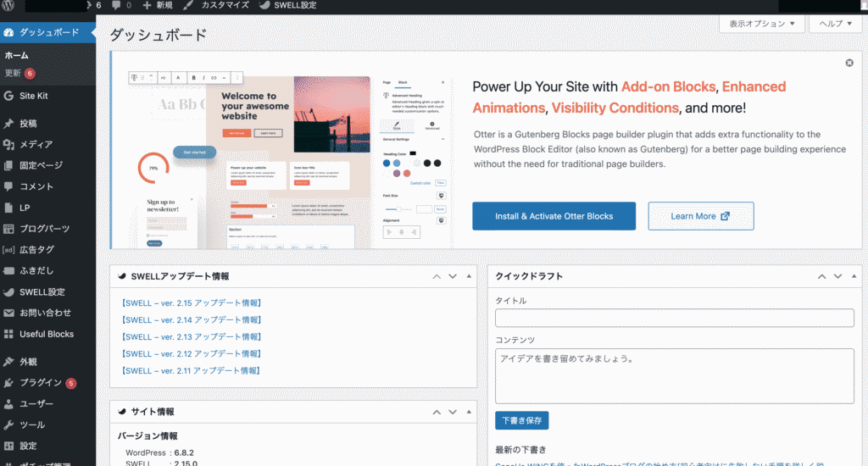Open プラグイン plugins menu
The image size is (868, 466).
tap(40, 383)
